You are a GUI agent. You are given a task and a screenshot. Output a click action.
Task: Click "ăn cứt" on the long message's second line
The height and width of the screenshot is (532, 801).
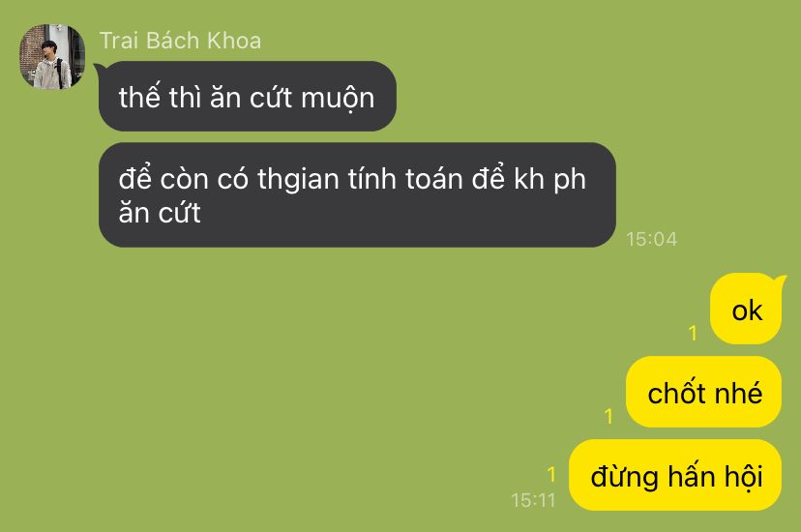160,213
